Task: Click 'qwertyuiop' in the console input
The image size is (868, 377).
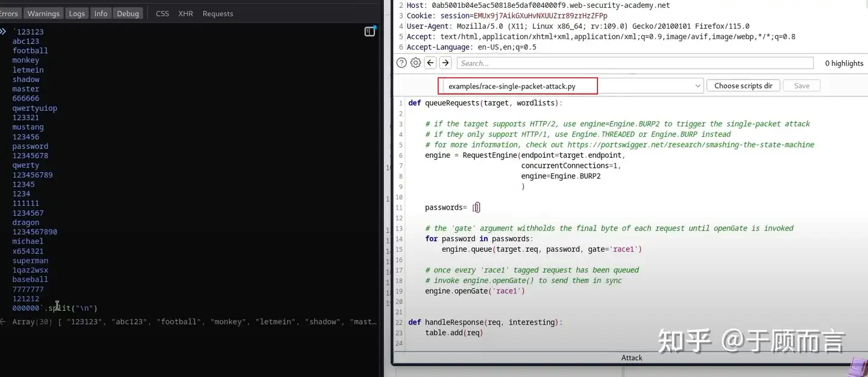Action: (x=35, y=108)
